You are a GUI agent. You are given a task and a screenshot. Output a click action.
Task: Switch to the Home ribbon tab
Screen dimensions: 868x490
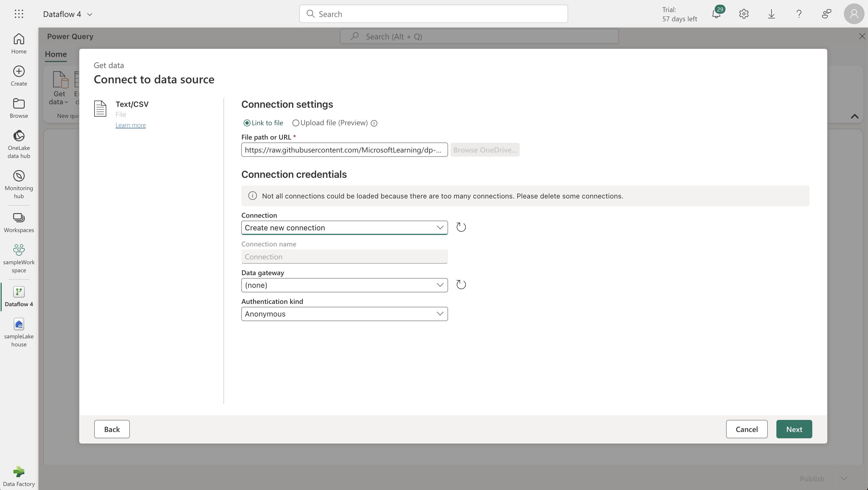pyautogui.click(x=56, y=54)
